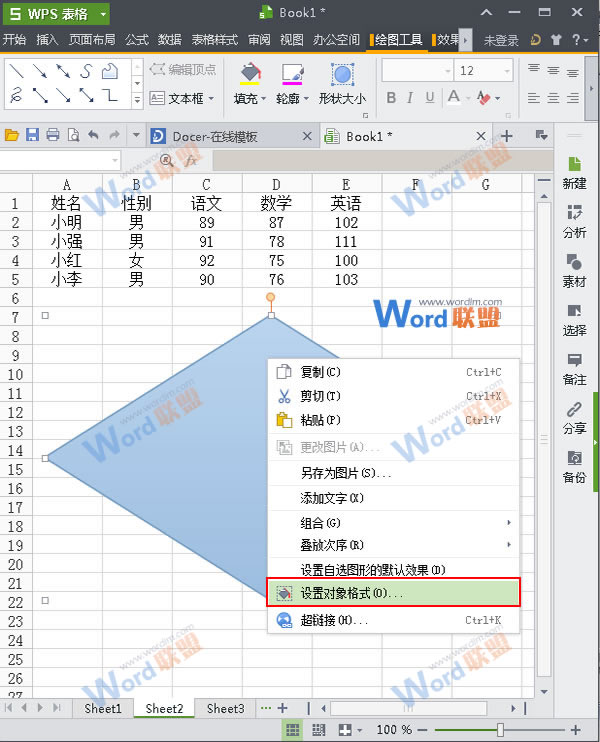Switch to Sheet3 tab
Screen dimensions: 600x742
225,708
